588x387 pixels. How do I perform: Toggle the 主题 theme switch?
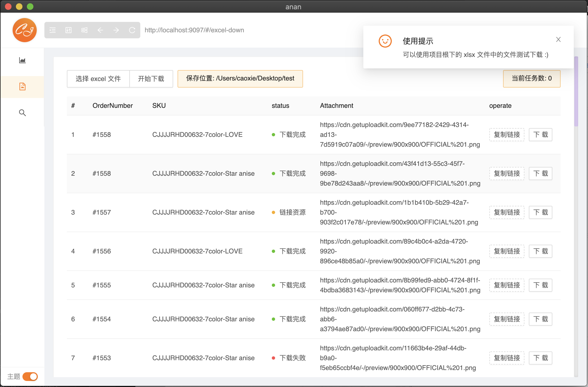[x=30, y=377]
